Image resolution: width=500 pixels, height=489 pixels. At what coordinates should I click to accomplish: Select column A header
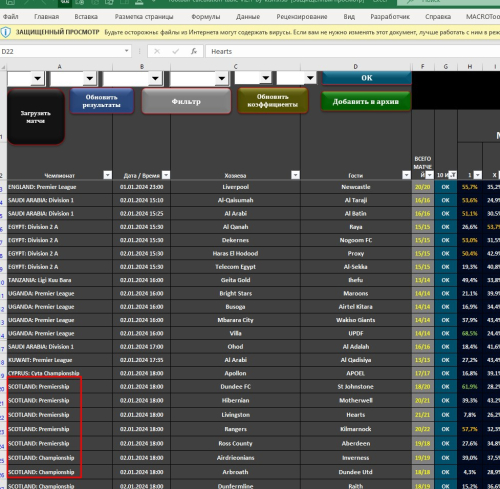click(x=59, y=67)
